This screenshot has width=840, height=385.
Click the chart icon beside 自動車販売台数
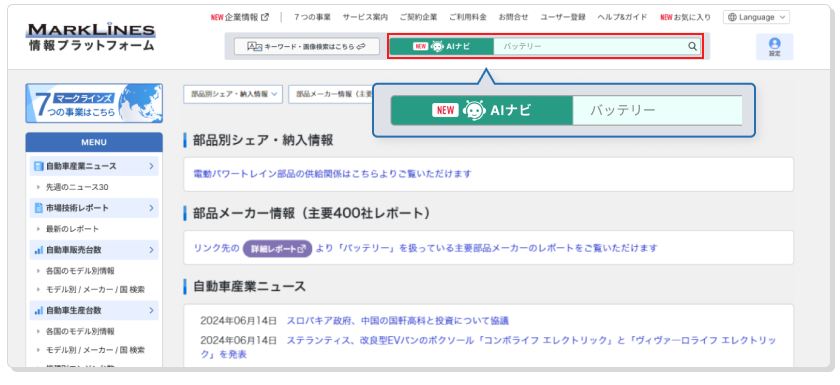click(39, 250)
